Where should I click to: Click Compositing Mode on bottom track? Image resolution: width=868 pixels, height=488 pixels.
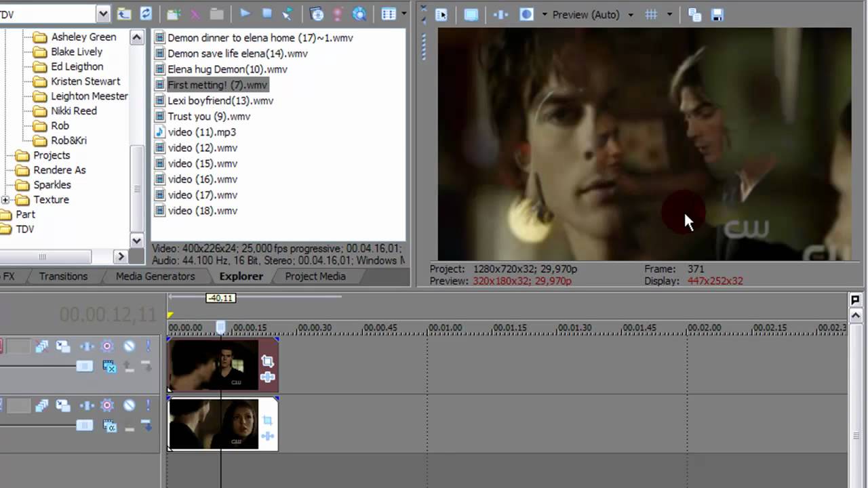coord(109,425)
